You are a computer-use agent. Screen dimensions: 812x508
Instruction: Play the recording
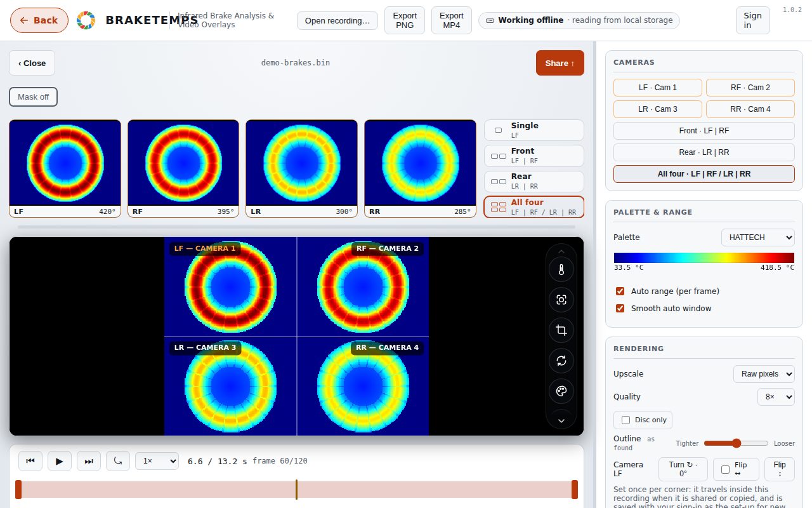(60, 461)
